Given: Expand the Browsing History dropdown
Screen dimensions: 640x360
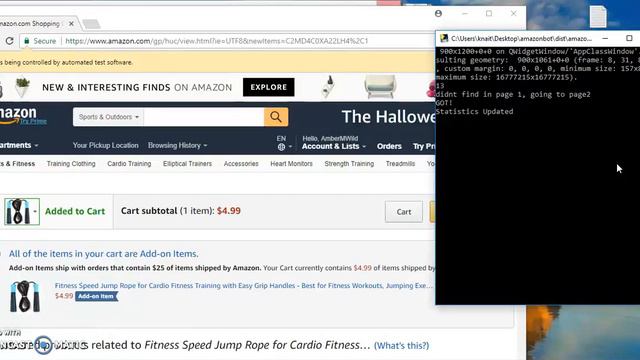Looking at the screenshot, I should [x=178, y=145].
